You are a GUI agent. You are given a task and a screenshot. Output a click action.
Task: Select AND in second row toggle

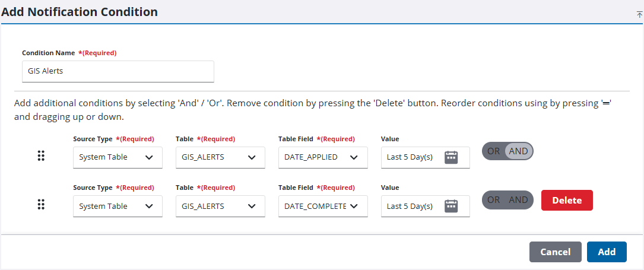click(x=518, y=200)
